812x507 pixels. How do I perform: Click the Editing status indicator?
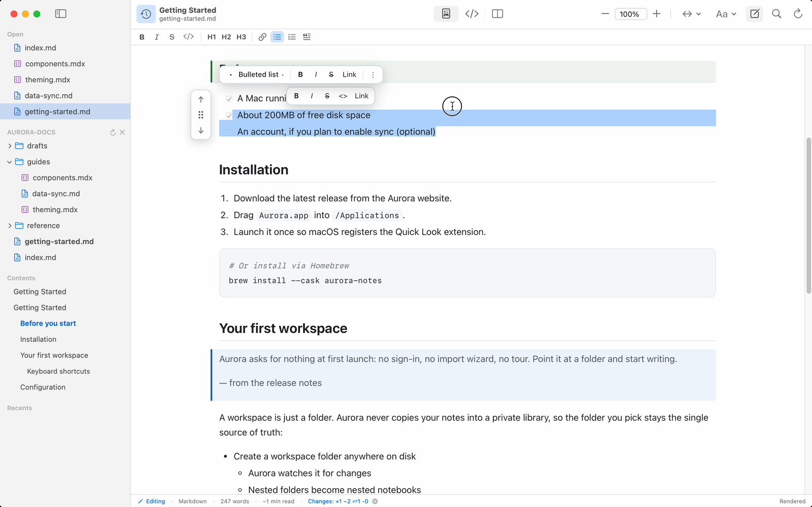(151, 501)
